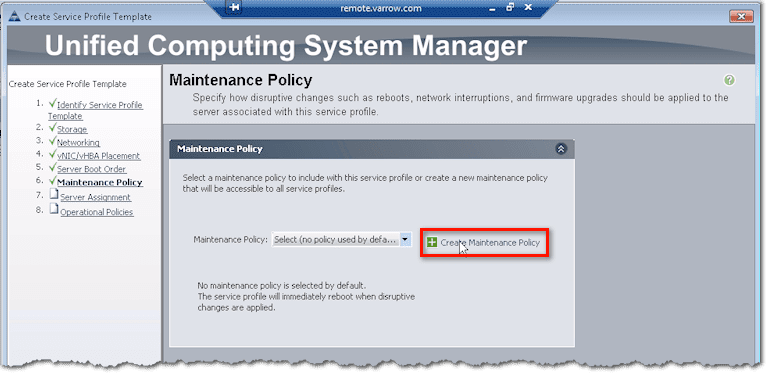Go to the Server Assignment step
Viewport: 766px width, 373px height.
pyautogui.click(x=95, y=197)
